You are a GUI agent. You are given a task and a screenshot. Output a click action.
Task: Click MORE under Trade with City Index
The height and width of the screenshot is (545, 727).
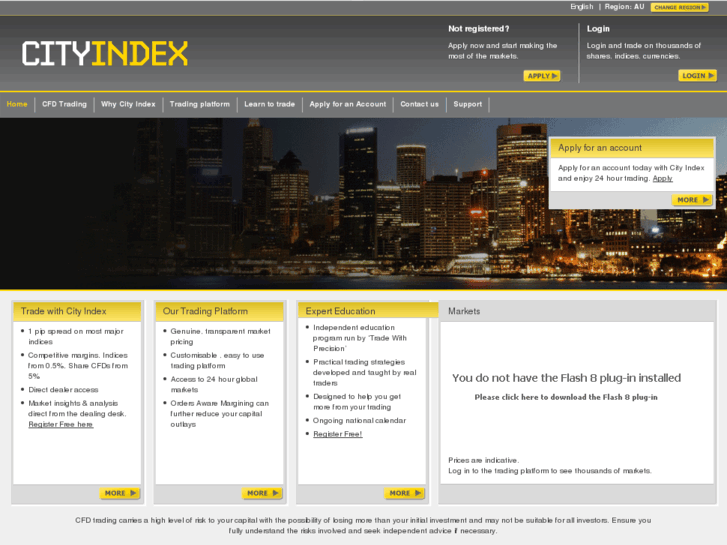(120, 493)
